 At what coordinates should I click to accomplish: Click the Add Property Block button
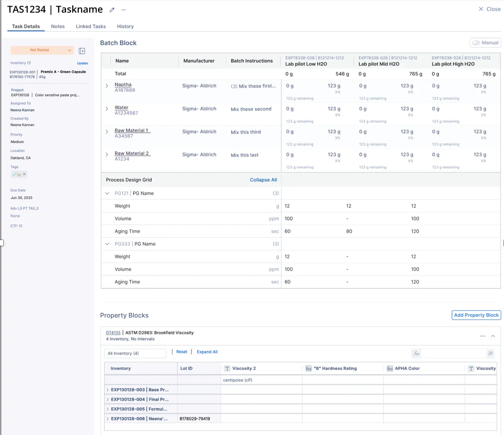tap(476, 315)
